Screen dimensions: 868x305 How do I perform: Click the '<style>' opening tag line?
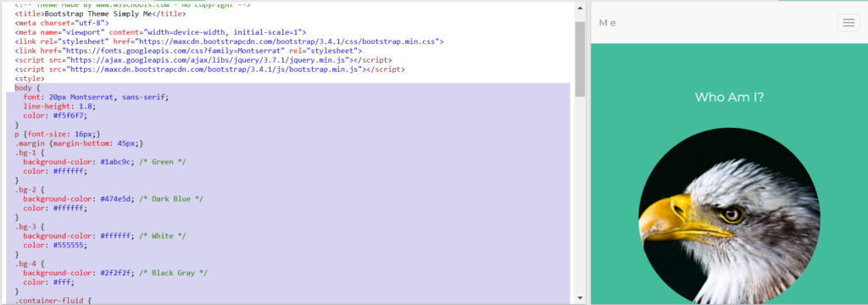coord(30,79)
